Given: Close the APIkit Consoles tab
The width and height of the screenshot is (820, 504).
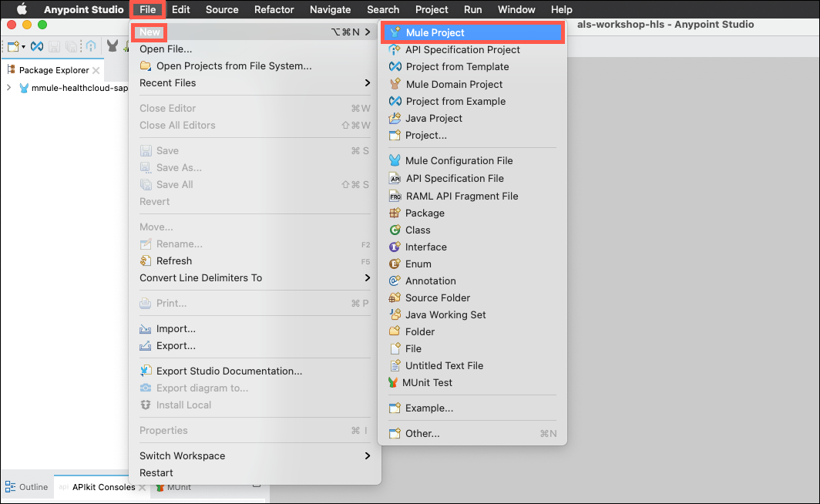Looking at the screenshot, I should (x=142, y=487).
